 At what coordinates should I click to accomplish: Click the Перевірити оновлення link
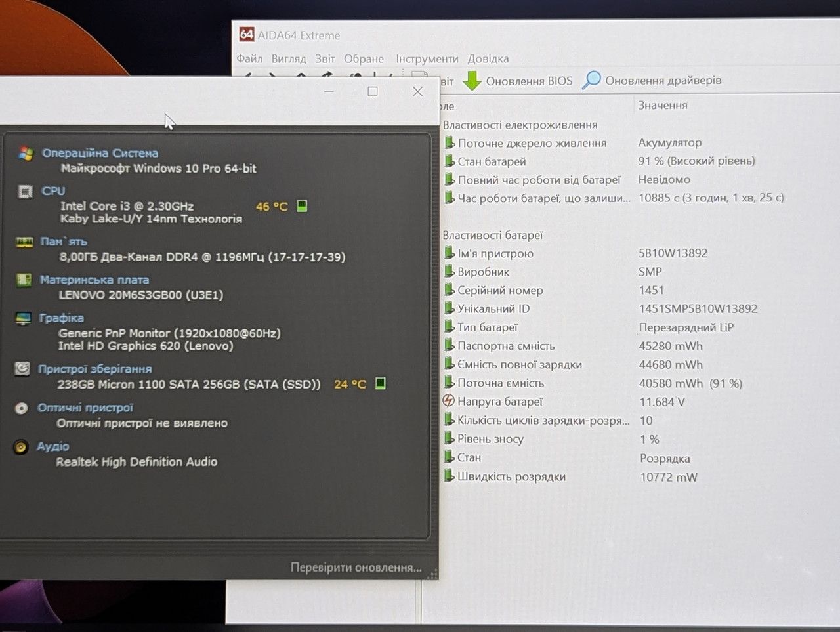[x=356, y=568]
